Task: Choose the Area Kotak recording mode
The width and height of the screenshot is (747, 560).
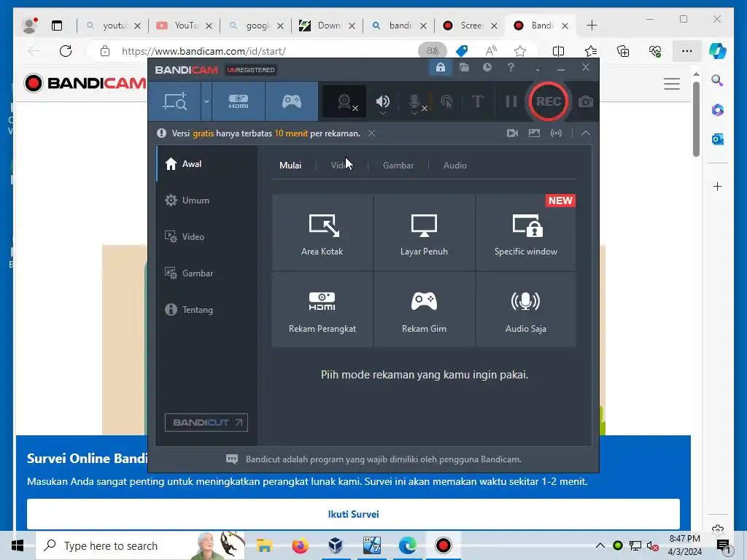Action: (x=322, y=233)
